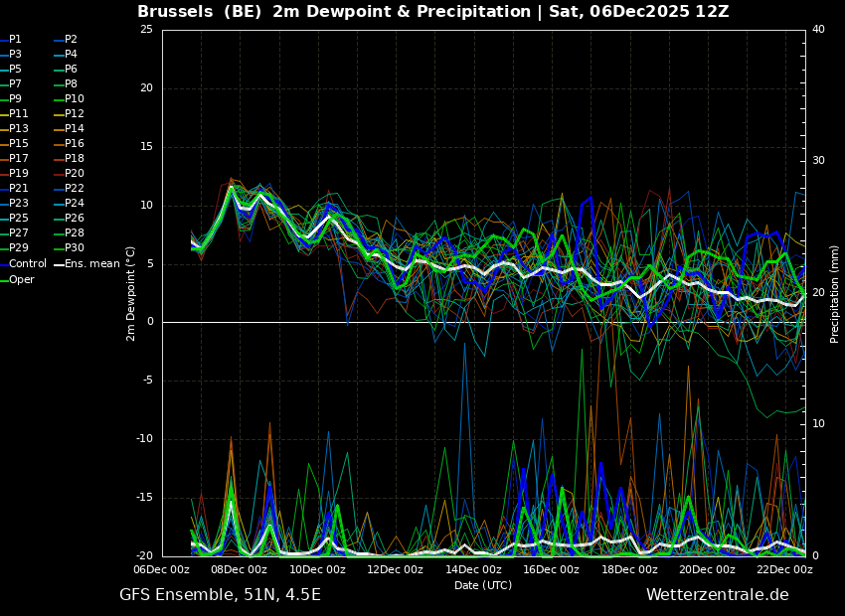Viewport: 845px width, 616px height.
Task: Click the P18 legend entry
Action: (x=74, y=159)
